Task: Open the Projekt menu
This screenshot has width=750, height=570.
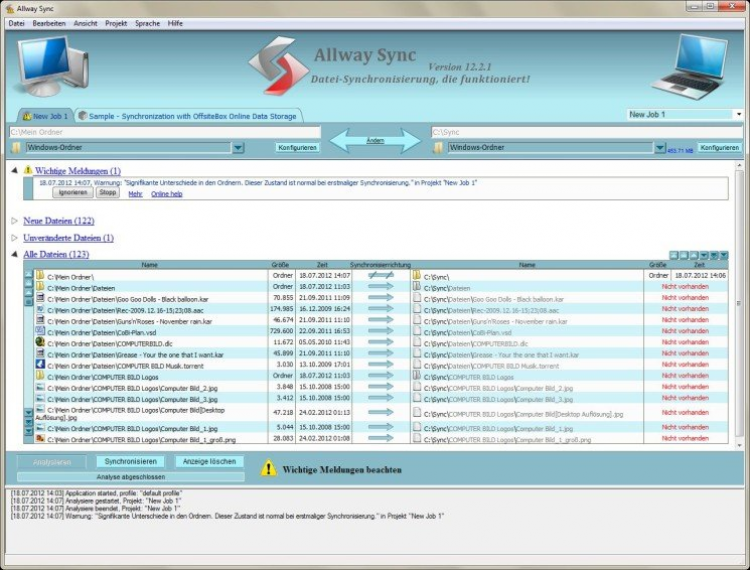Action: [x=116, y=23]
